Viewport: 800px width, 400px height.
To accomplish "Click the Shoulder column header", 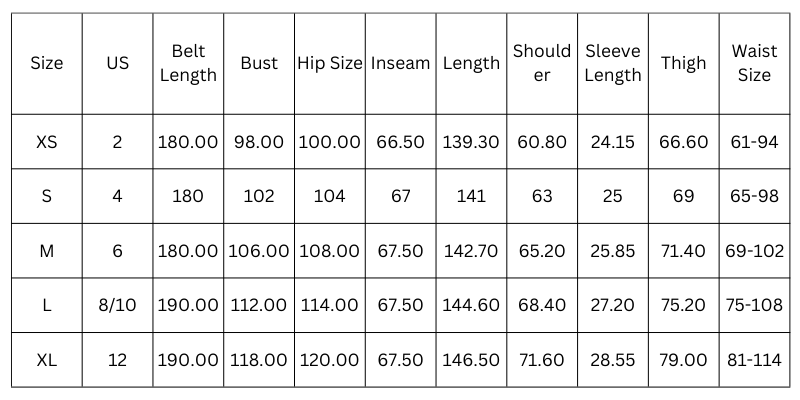I will (x=541, y=63).
